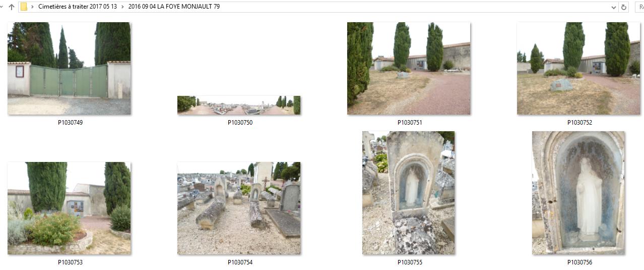Select the flower bed photo P1030753
Image resolution: width=644 pixels, height=270 pixels.
69,208
